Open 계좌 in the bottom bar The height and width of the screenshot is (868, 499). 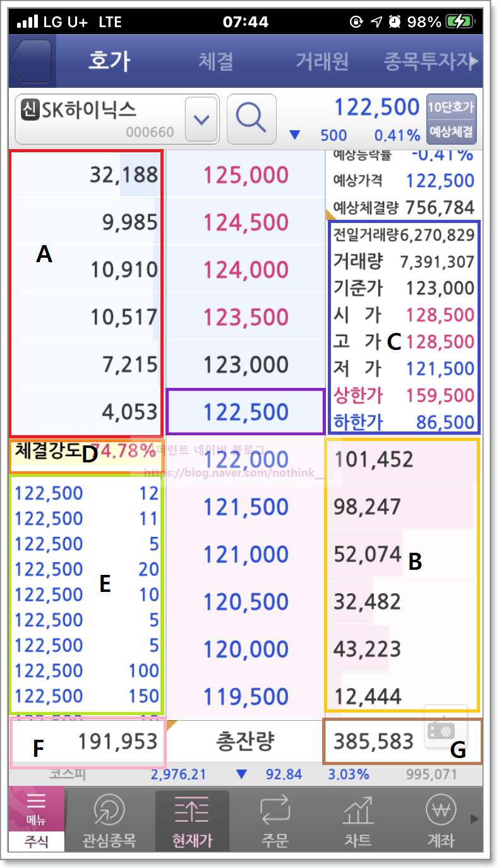click(x=440, y=819)
